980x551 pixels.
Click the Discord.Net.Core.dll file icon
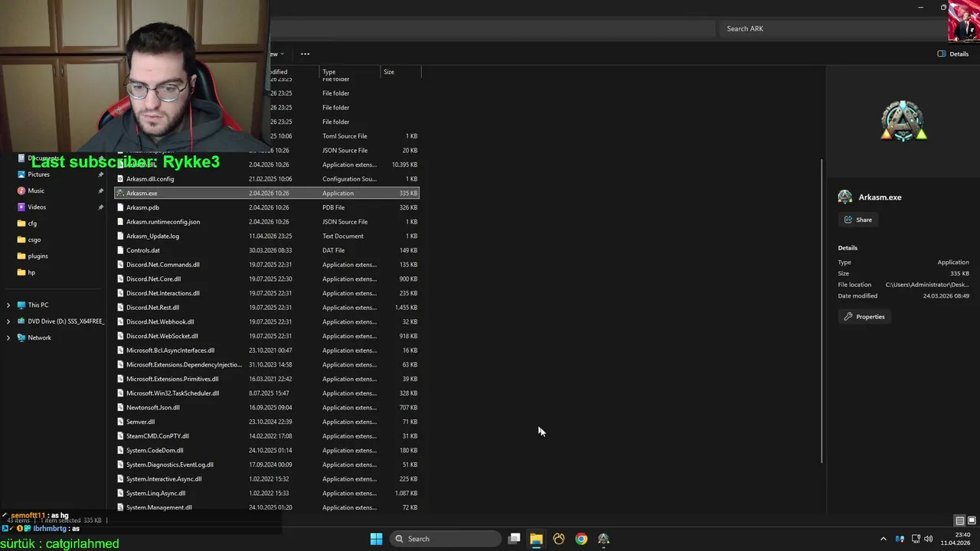pyautogui.click(x=120, y=279)
